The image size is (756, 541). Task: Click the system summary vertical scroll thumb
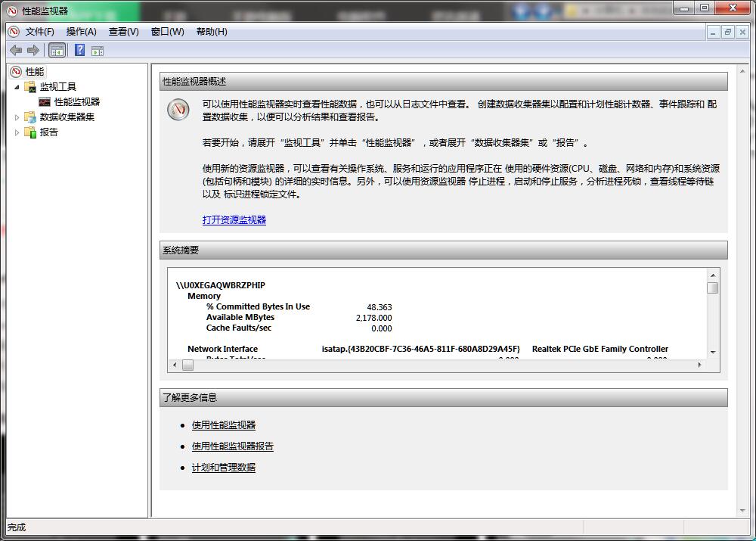713,288
